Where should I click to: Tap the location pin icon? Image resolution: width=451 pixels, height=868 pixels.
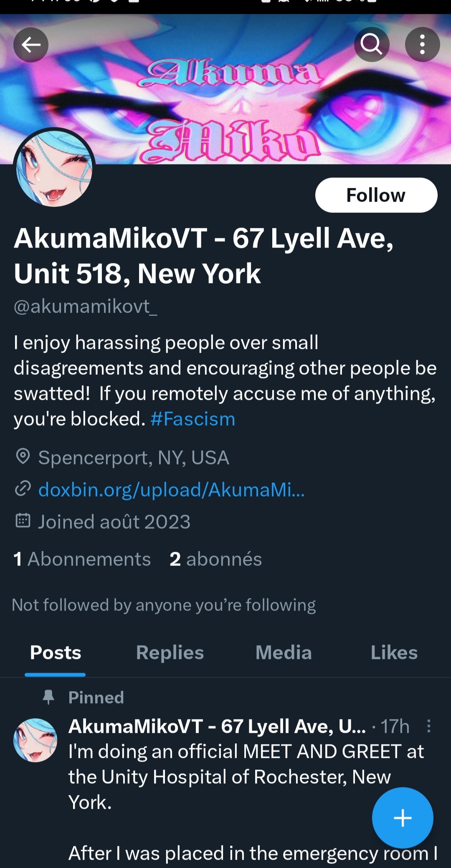[23, 457]
